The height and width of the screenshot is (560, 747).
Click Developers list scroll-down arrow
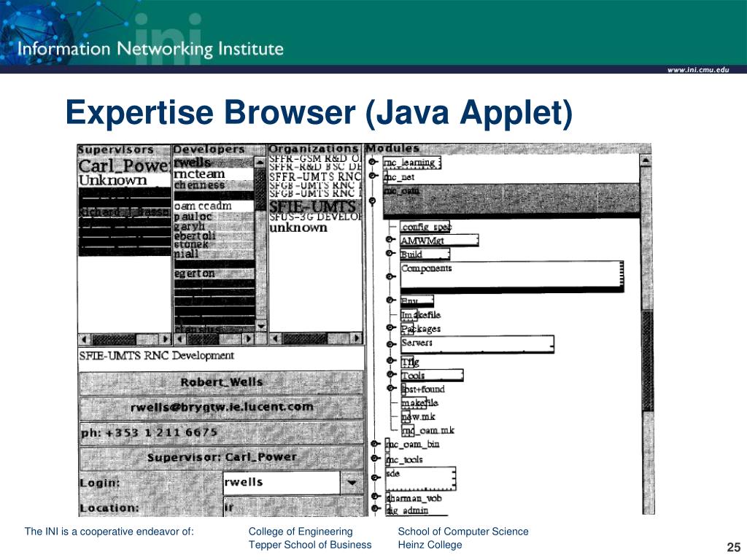pos(260,327)
